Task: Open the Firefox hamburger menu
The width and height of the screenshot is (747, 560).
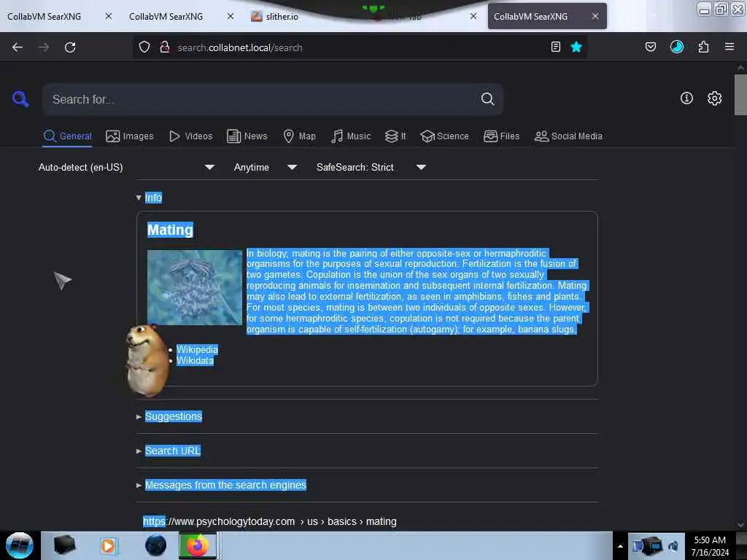Action: (x=729, y=47)
